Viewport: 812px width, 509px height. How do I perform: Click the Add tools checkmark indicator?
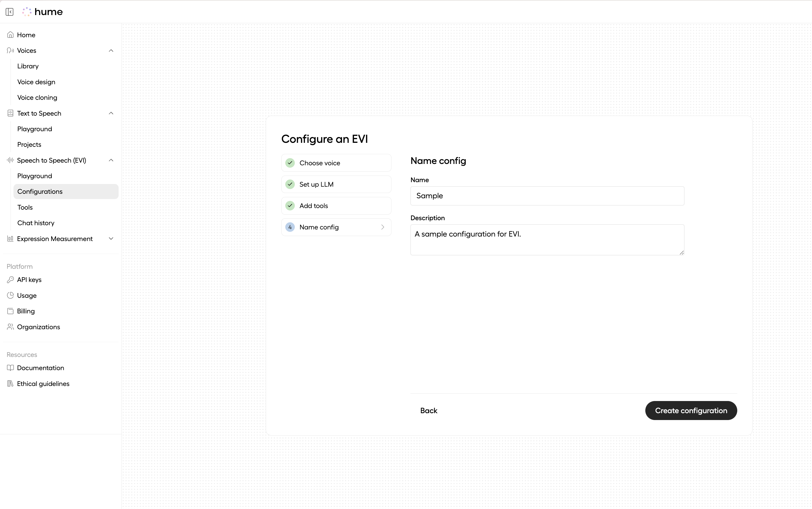pyautogui.click(x=290, y=205)
